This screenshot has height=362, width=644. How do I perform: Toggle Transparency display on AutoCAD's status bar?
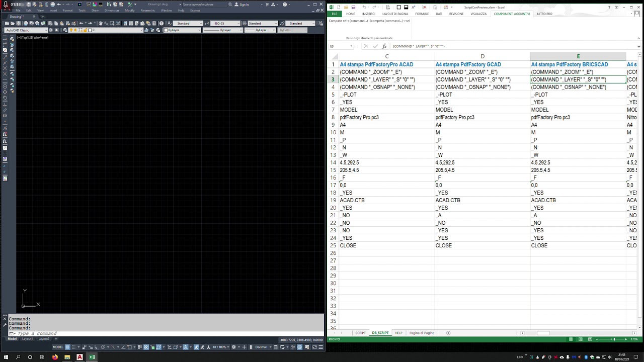click(146, 347)
